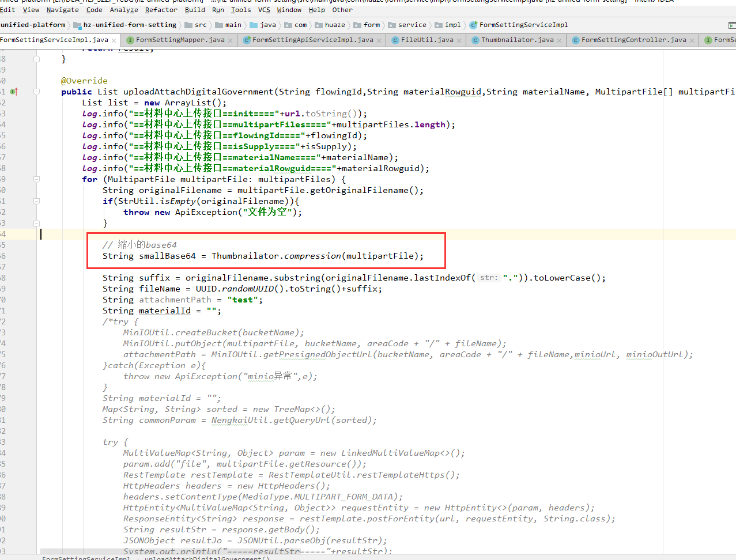The width and height of the screenshot is (736, 560).
Task: Click the class icon on Thumbnailator.java tab
Action: 475,40
